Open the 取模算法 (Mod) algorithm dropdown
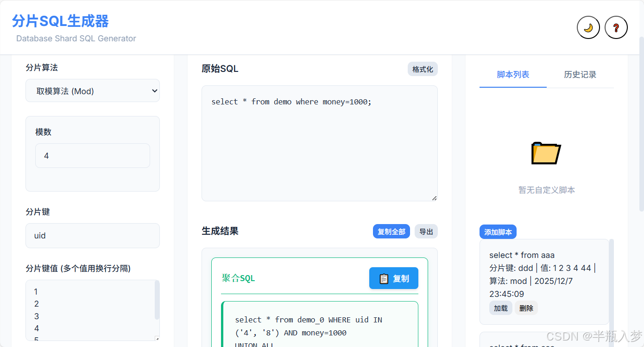 pos(92,90)
